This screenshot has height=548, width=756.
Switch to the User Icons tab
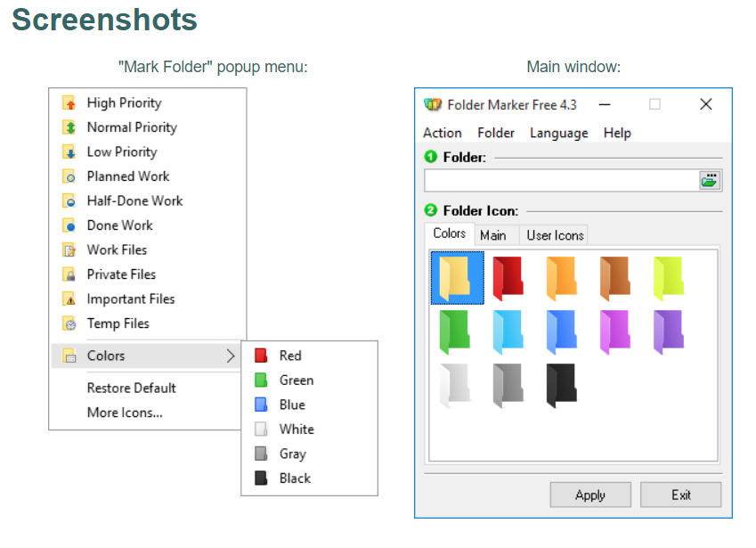555,235
